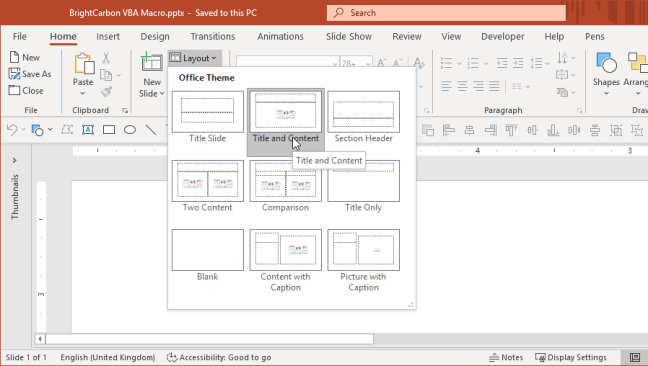Choose the Picture with Caption layout

click(x=364, y=260)
